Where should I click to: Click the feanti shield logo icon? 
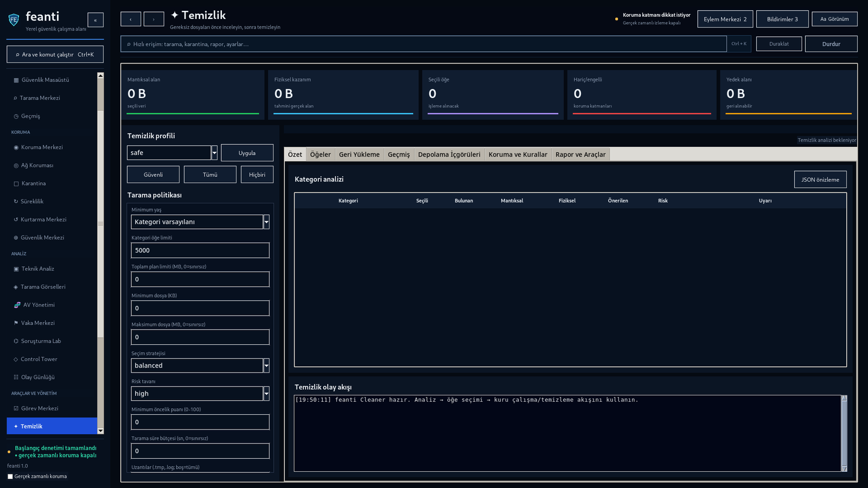pyautogui.click(x=14, y=20)
